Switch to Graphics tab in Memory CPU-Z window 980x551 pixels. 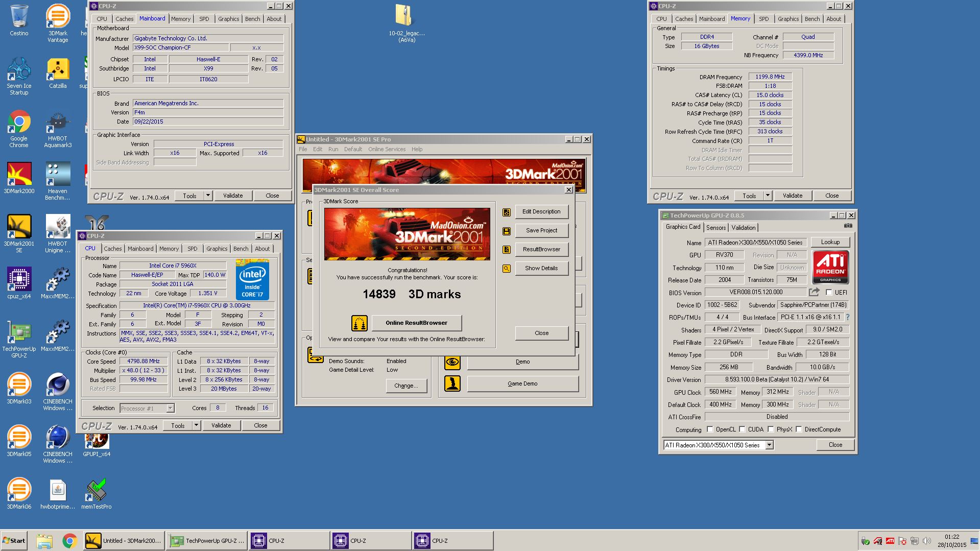tap(788, 19)
